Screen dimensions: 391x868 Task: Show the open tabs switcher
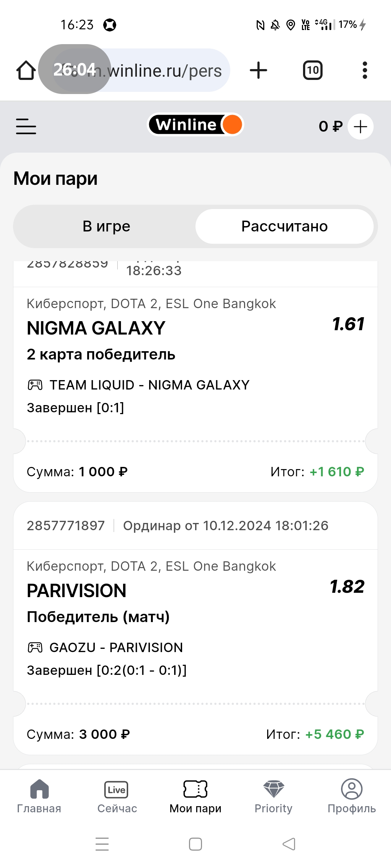pos(312,70)
